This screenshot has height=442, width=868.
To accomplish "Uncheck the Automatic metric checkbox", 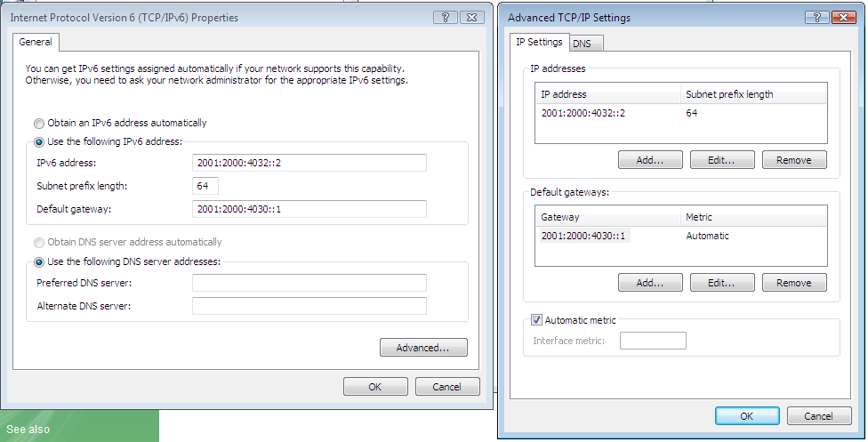I will 536,320.
